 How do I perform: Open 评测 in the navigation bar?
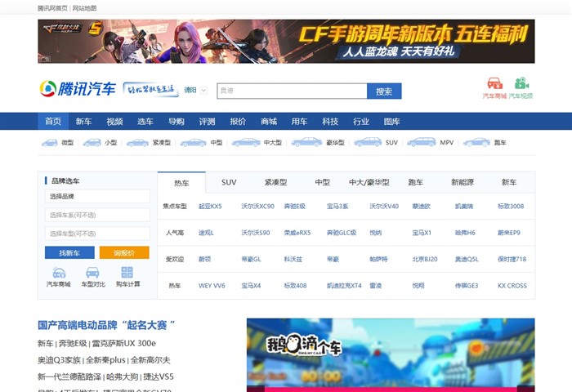[207, 122]
